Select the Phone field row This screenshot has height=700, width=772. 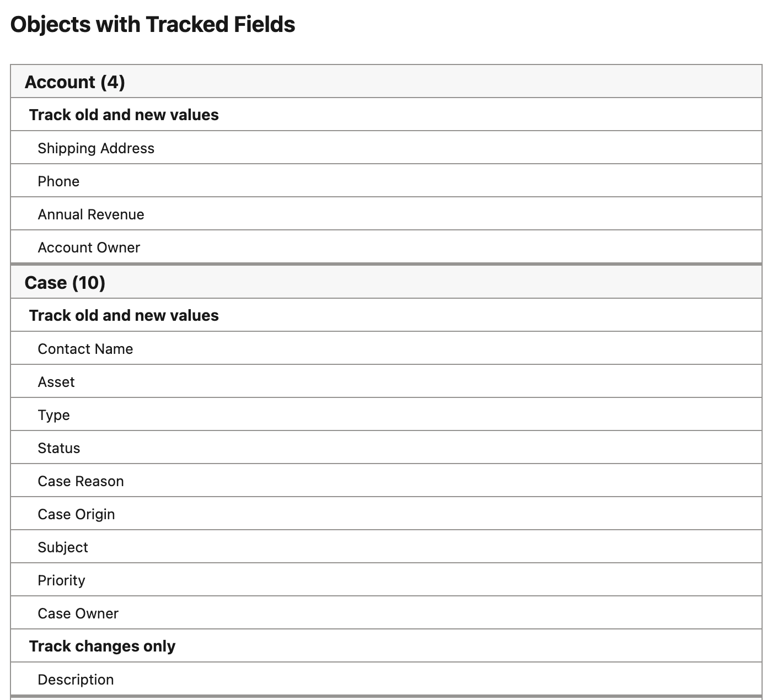point(58,181)
